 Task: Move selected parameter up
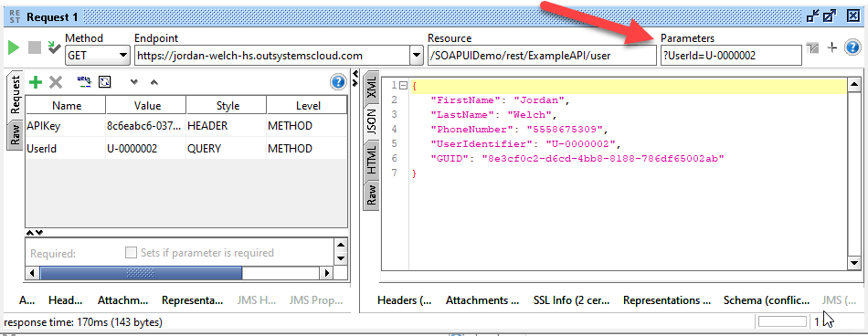(x=153, y=82)
